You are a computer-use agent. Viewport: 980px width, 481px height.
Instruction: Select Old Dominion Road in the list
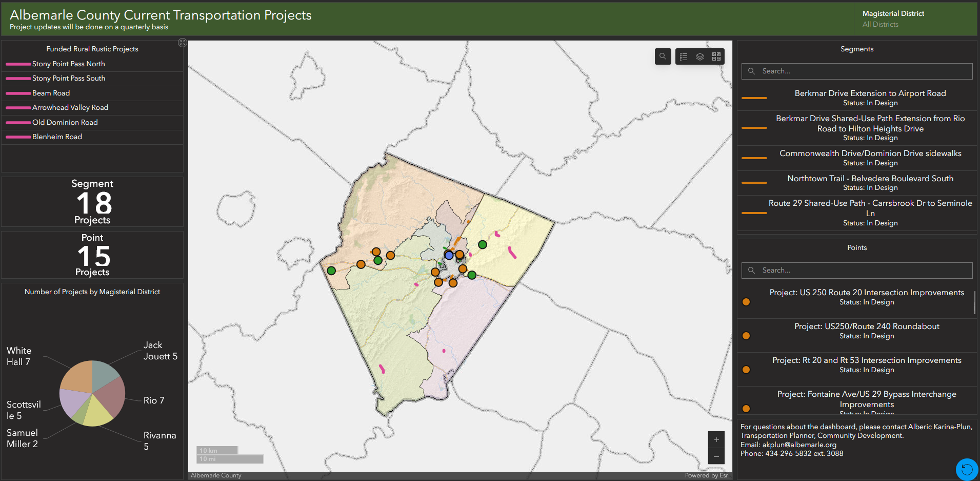tap(65, 123)
